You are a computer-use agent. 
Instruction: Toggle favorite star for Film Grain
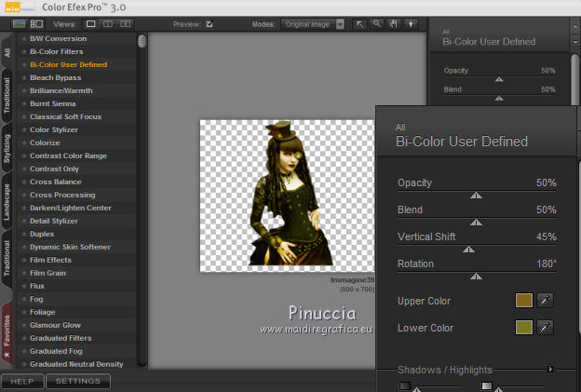pos(23,273)
